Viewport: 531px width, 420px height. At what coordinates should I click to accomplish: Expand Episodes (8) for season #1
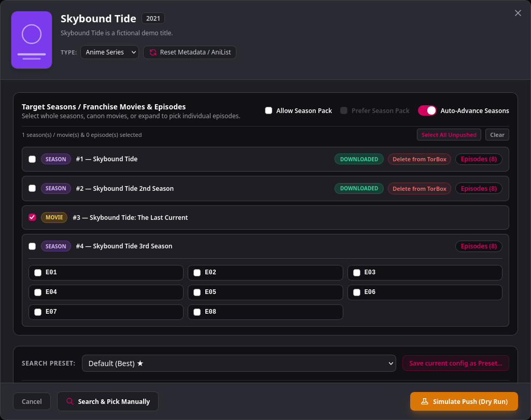click(x=479, y=159)
